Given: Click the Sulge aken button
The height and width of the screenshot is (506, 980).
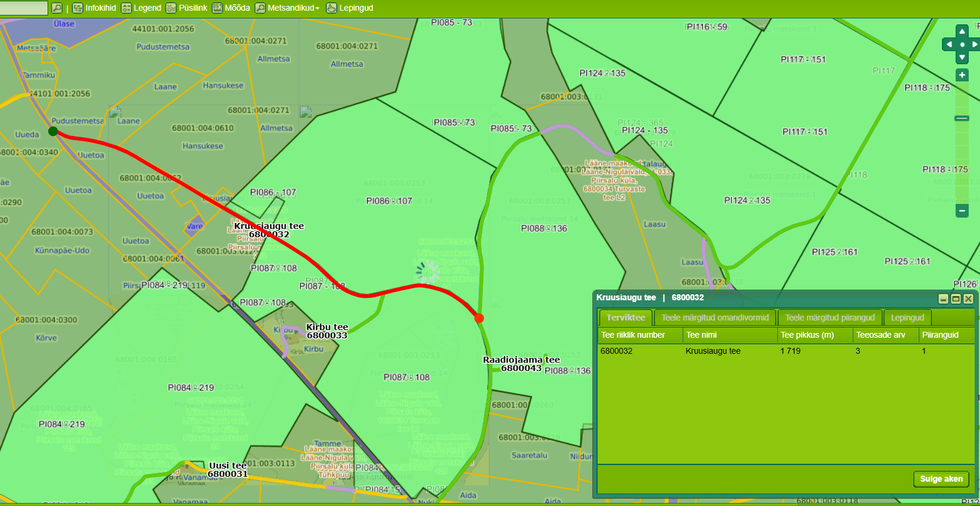Looking at the screenshot, I should tap(941, 479).
